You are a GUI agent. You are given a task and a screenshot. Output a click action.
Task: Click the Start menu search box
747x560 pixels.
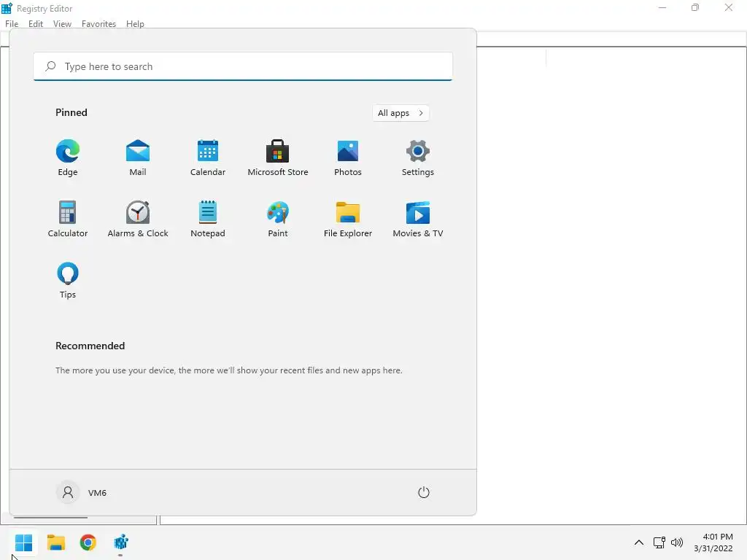tap(243, 66)
